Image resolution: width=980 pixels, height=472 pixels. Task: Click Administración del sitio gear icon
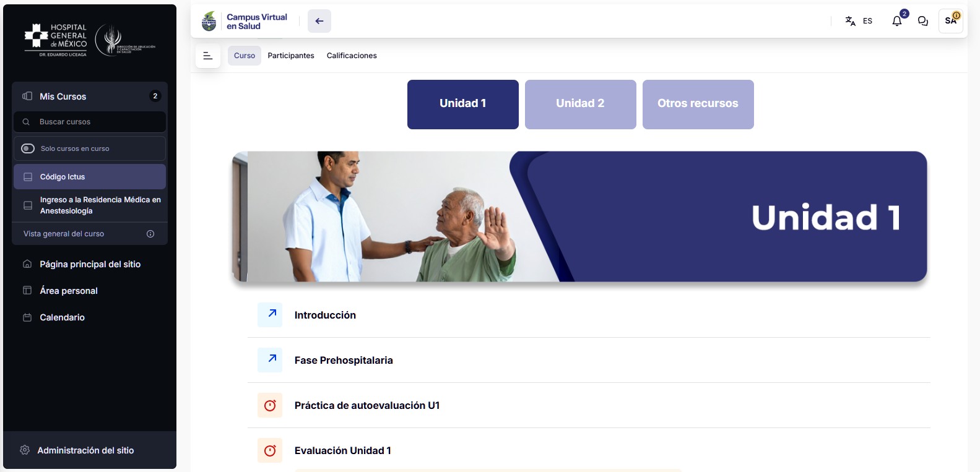coord(25,450)
